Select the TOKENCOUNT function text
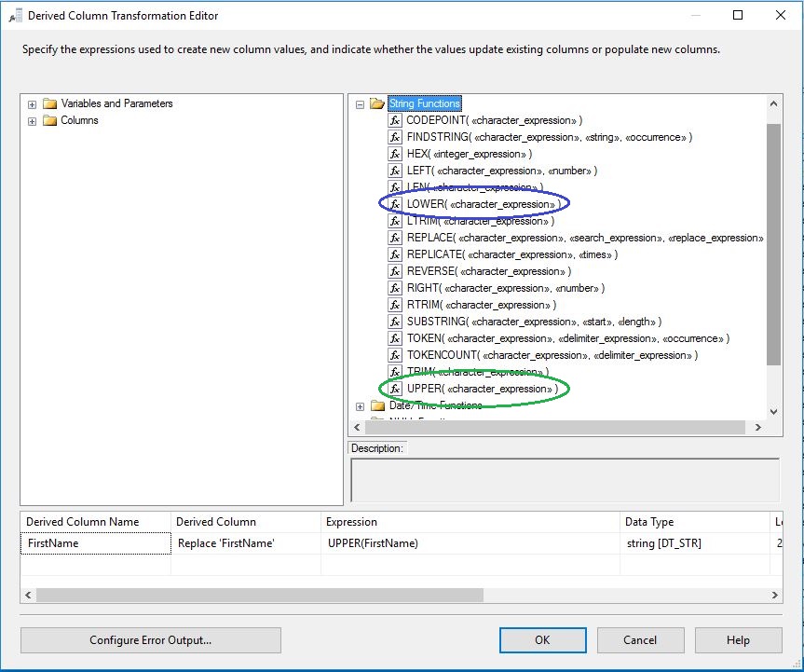Viewport: 804px width, 672px height. coord(552,355)
